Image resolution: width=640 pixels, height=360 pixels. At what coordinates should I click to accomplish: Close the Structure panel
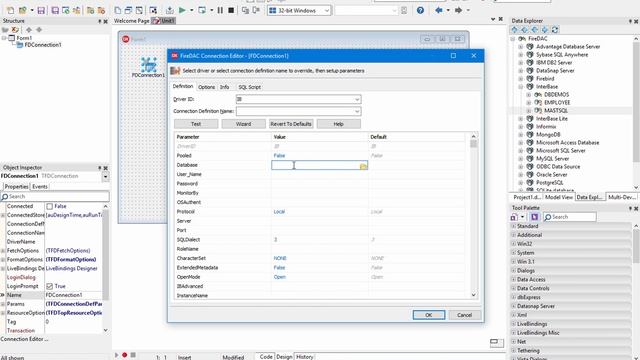click(x=105, y=21)
